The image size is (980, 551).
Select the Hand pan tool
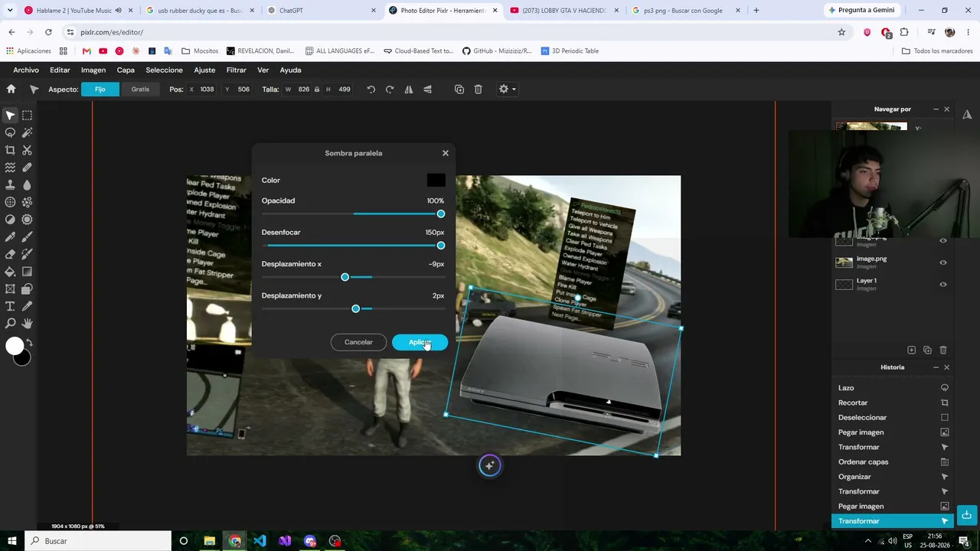(x=27, y=324)
